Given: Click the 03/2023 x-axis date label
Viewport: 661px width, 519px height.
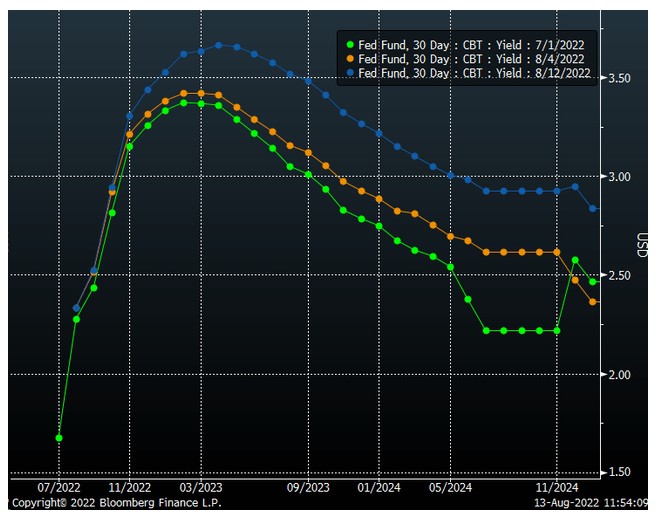Looking at the screenshot, I should pyautogui.click(x=201, y=488).
